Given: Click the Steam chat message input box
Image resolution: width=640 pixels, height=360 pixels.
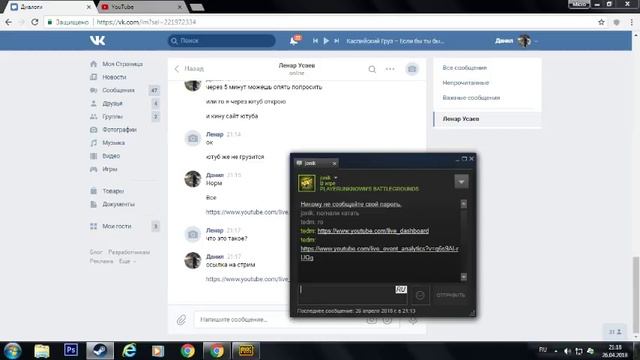Looking at the screenshot, I should click(352, 294).
